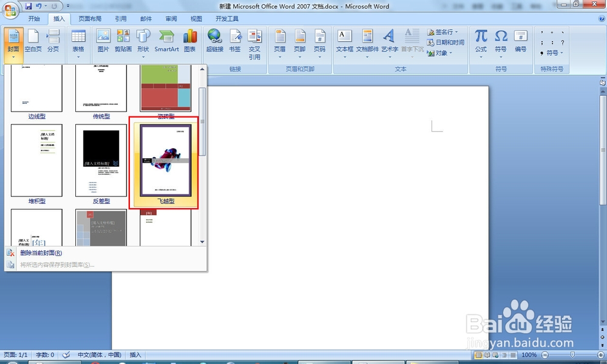Undo via Quick Access toolbar
Image resolution: width=607 pixels, height=364 pixels.
click(39, 6)
